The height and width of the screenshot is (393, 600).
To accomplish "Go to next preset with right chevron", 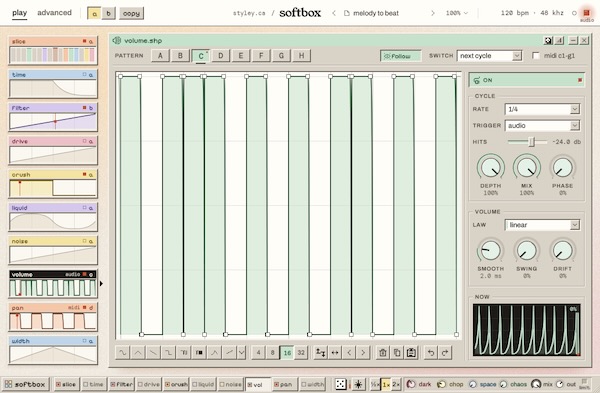I will (433, 13).
